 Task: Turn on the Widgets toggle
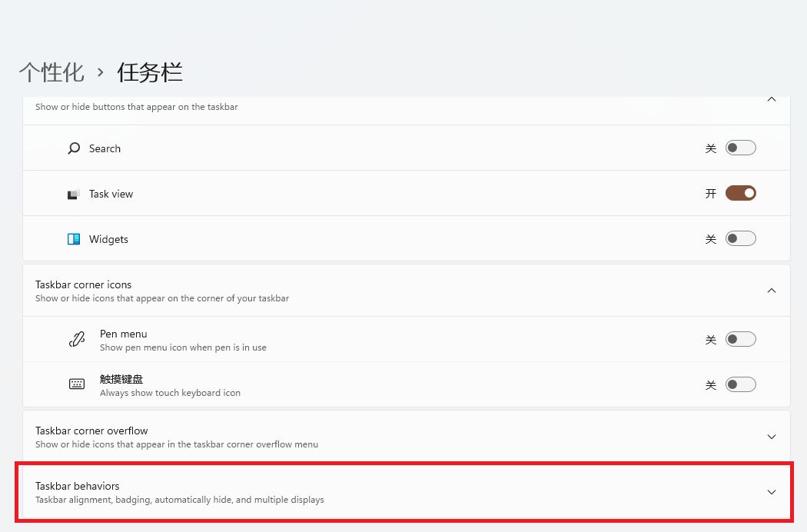740,238
